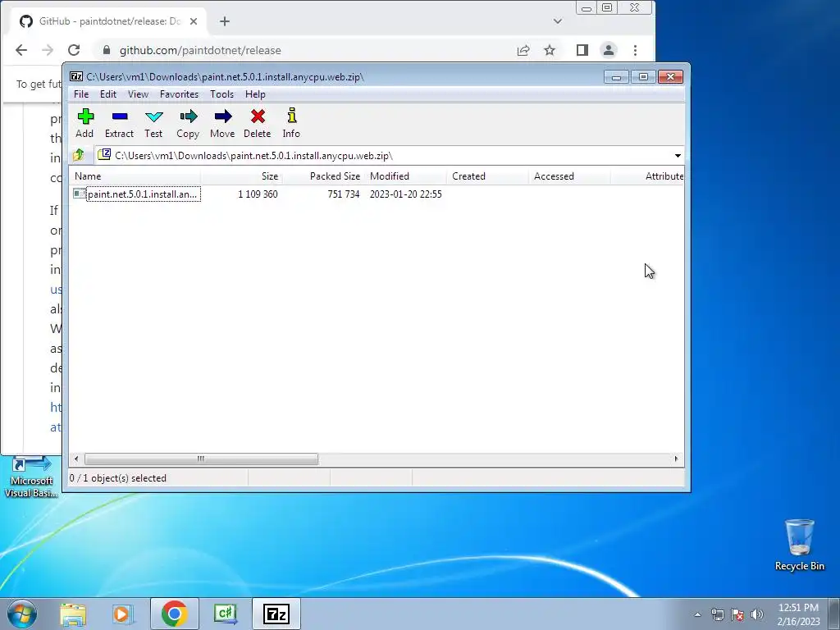Select the GitHub paintdotnet/release tab

point(108,21)
